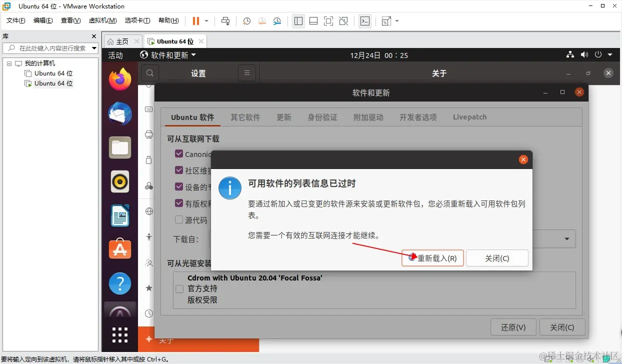
Task: Open Firefox from the Ubuntu dock
Action: coord(120,79)
